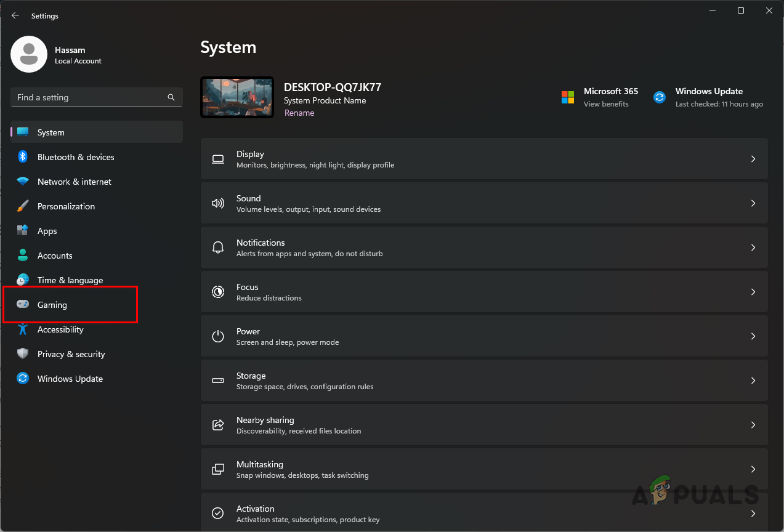Expand the Activation row chevron

pos(753,513)
